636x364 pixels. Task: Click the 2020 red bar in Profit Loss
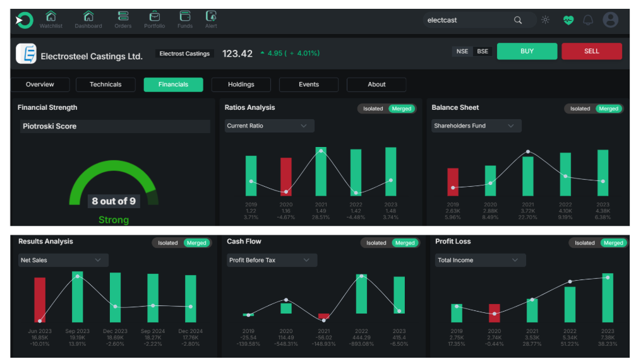click(x=494, y=314)
